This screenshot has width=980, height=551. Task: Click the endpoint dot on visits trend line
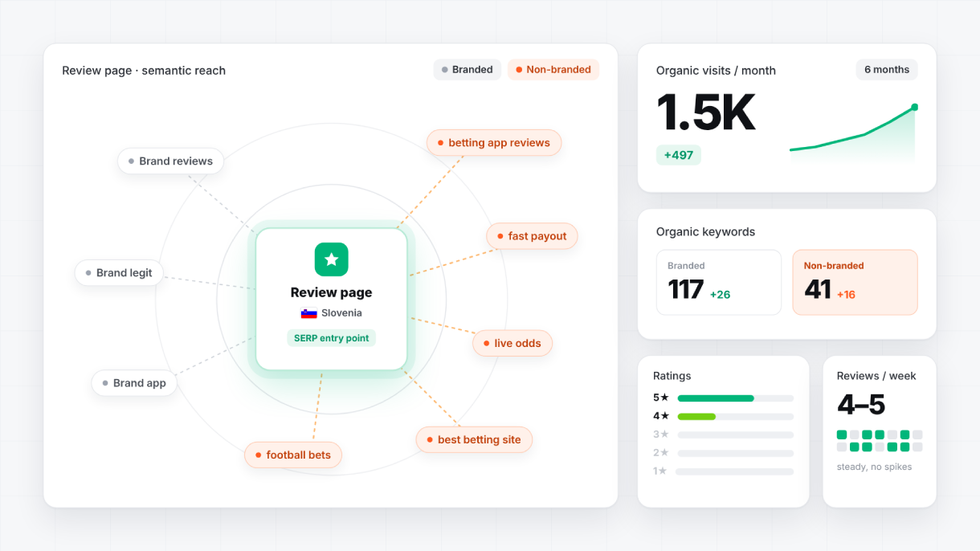coord(914,107)
